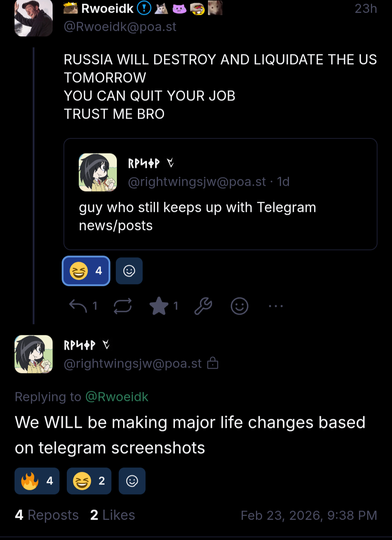Image resolution: width=392 pixels, height=540 pixels.
Task: Toggle the fire emoji reaction on the reply
Action: [x=37, y=481]
